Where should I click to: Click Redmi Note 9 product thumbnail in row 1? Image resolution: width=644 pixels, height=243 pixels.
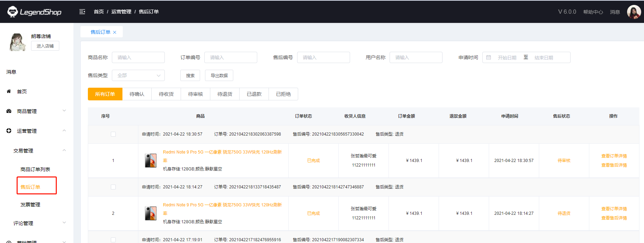151,160
